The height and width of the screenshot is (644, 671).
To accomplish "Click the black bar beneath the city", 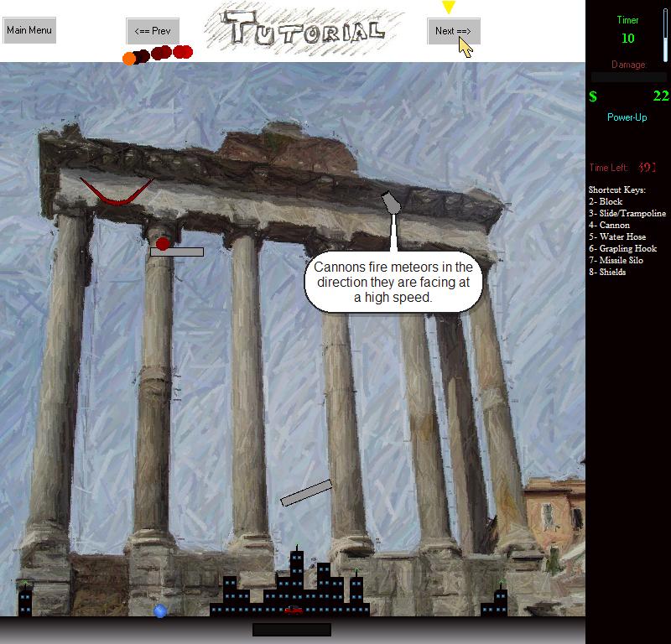I will tap(292, 629).
